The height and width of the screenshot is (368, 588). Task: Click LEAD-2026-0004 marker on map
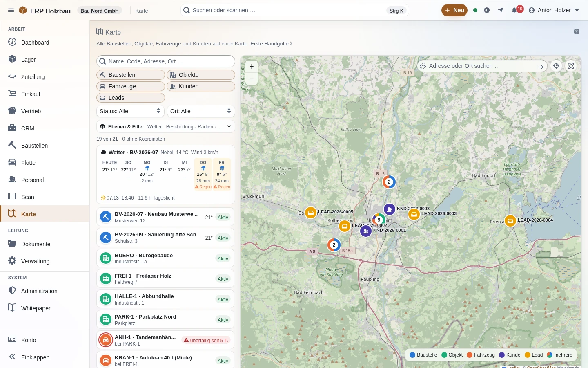click(x=510, y=221)
